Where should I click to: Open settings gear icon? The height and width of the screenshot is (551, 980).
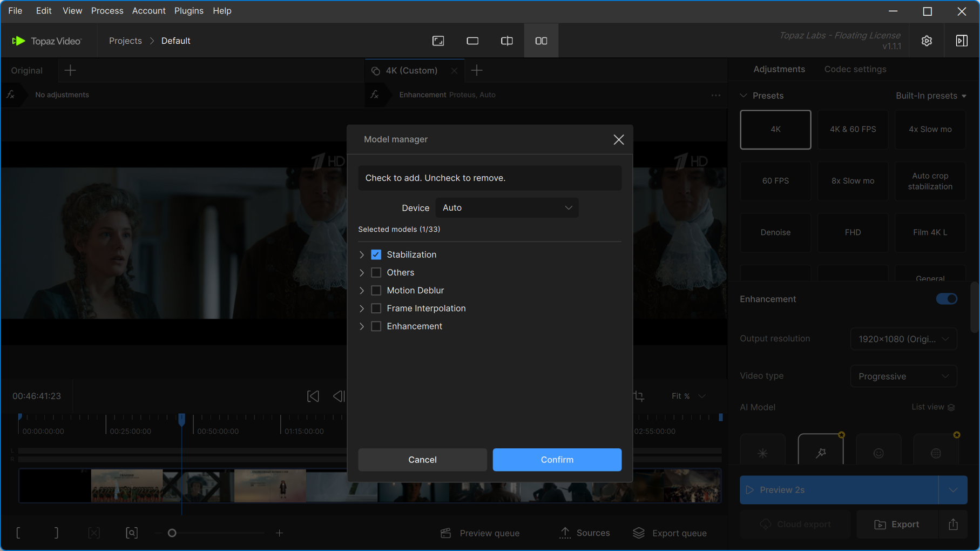click(x=927, y=41)
